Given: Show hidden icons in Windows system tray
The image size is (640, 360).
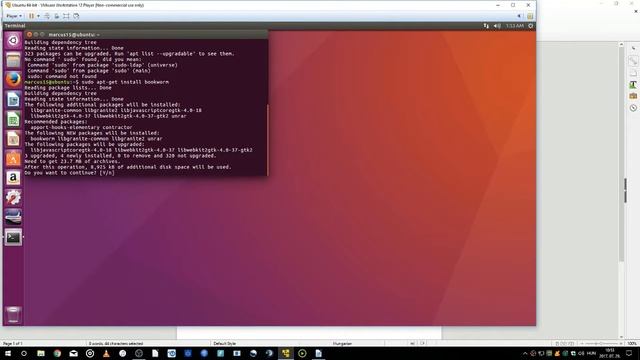Looking at the screenshot, I should (525, 353).
